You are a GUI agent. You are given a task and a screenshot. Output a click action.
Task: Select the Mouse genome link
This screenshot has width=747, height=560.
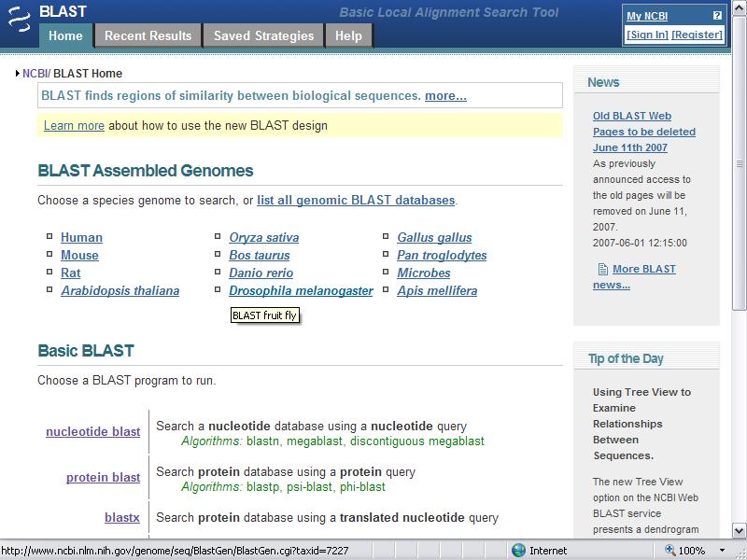pos(79,255)
